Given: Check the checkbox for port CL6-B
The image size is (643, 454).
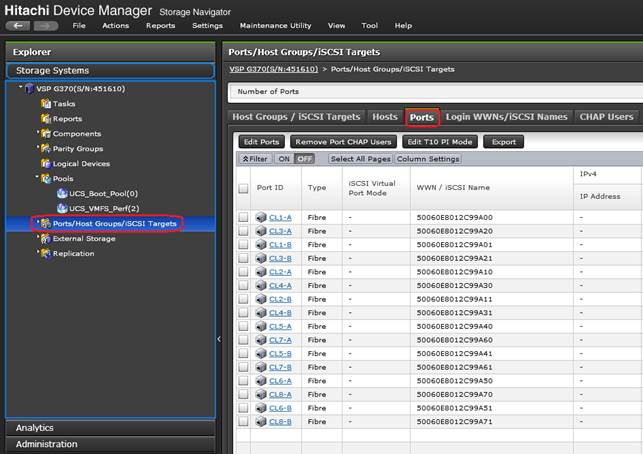Looking at the screenshot, I should coord(244,408).
